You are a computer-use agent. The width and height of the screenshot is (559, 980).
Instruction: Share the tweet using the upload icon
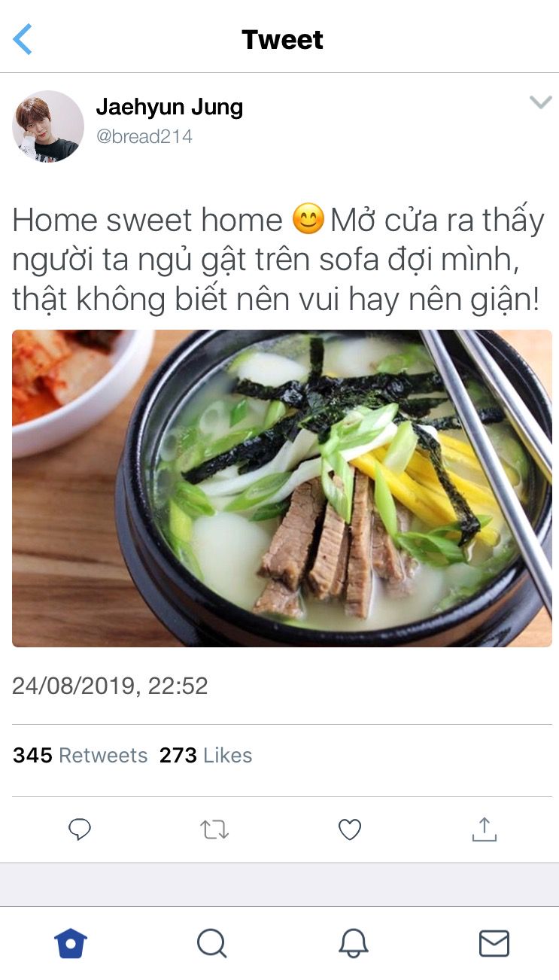[x=485, y=829]
